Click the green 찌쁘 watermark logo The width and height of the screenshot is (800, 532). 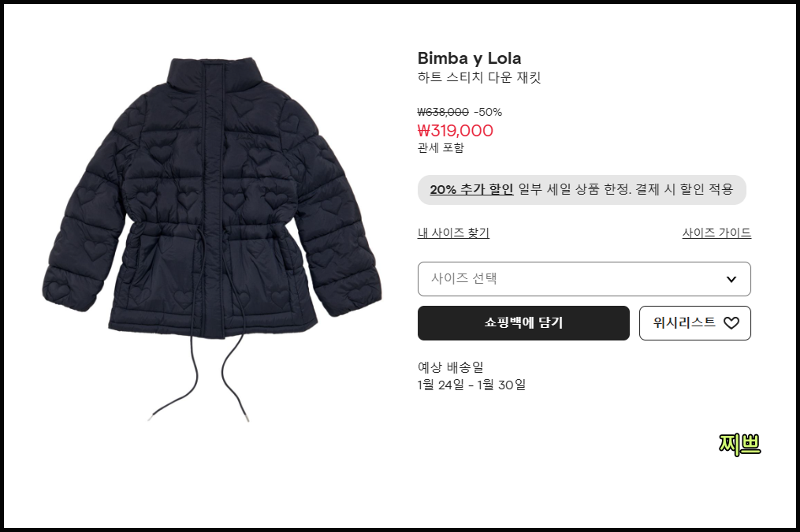[x=739, y=445]
